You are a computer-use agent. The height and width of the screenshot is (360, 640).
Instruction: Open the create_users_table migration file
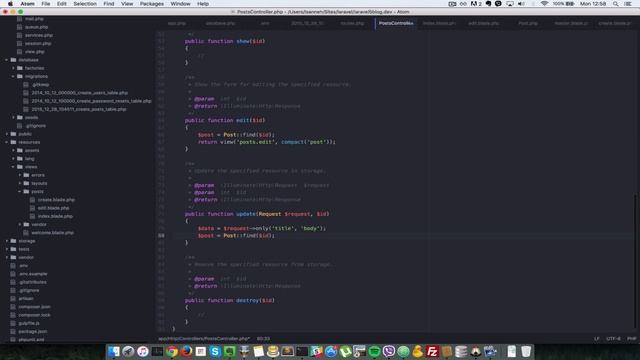pyautogui.click(x=80, y=93)
